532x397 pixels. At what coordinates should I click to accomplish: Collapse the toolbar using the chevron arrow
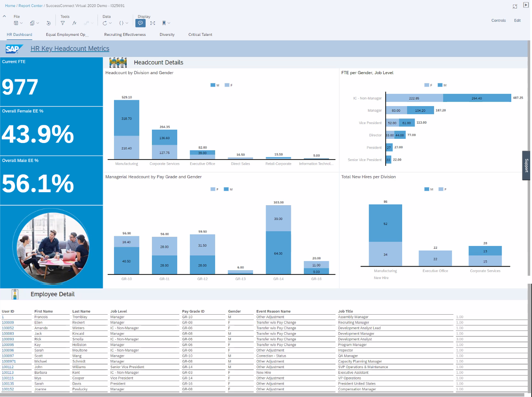coord(4,16)
